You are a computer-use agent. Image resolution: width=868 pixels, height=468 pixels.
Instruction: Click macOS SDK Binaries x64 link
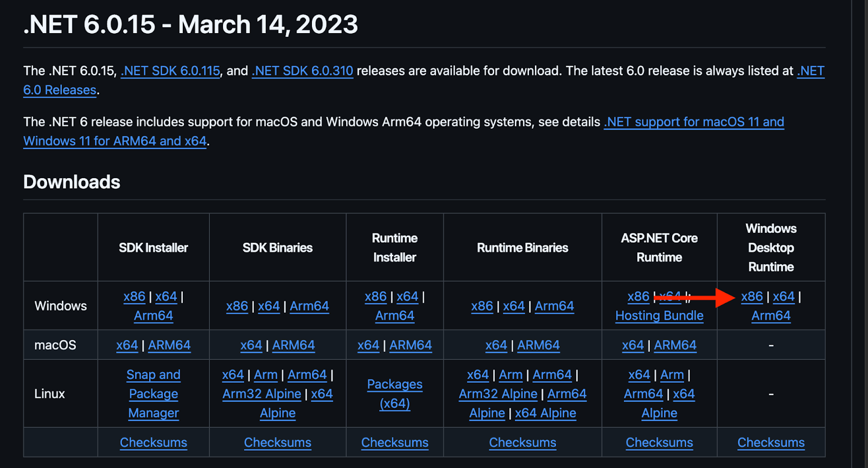(x=251, y=345)
